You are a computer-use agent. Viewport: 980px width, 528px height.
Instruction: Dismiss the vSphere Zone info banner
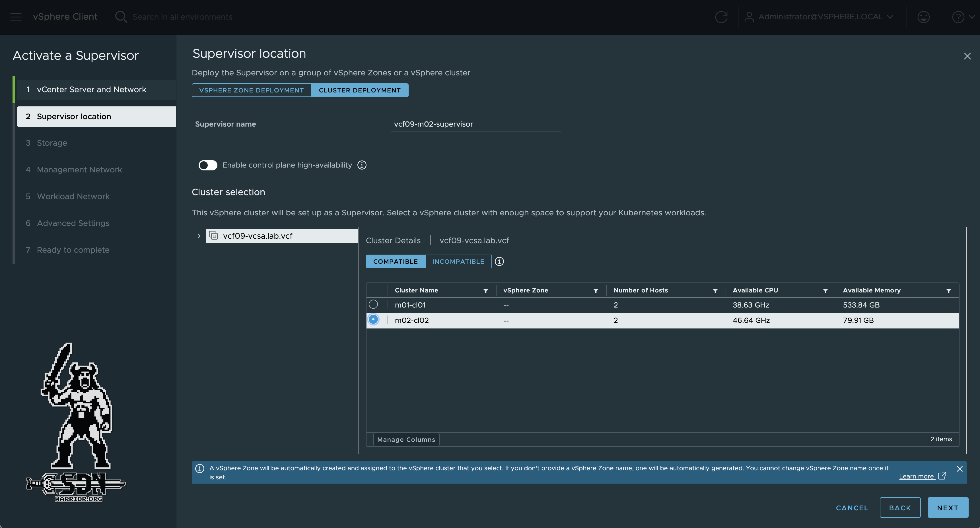[x=960, y=469]
